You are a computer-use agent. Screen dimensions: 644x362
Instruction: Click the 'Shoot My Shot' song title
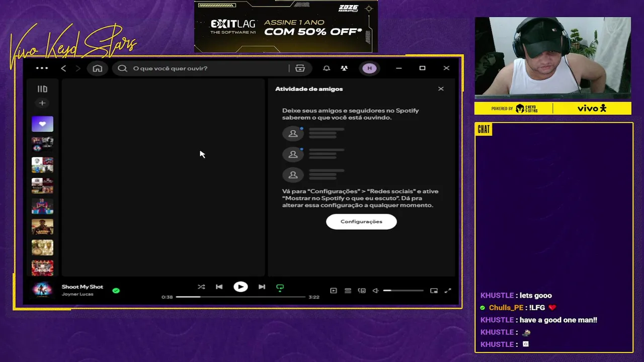82,287
